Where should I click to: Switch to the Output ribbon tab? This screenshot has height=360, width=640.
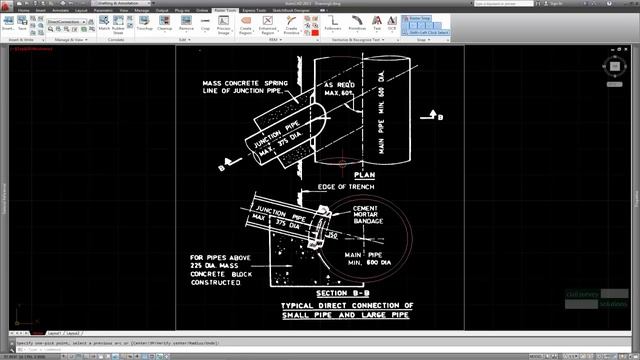(162, 10)
